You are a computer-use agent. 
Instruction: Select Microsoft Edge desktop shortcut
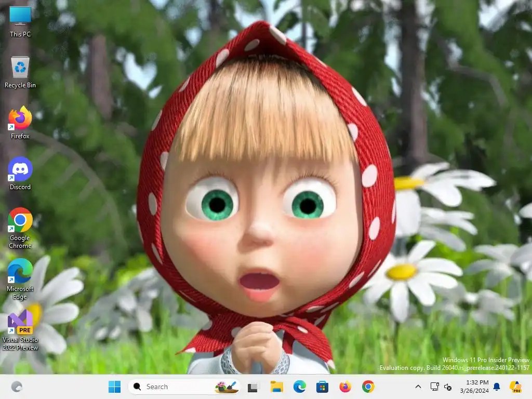point(20,279)
